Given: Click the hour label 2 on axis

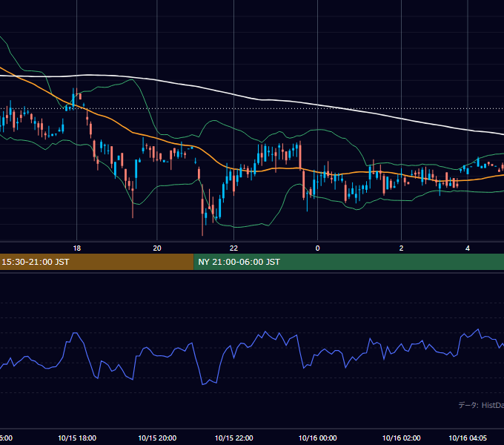Looking at the screenshot, I should pyautogui.click(x=401, y=248).
